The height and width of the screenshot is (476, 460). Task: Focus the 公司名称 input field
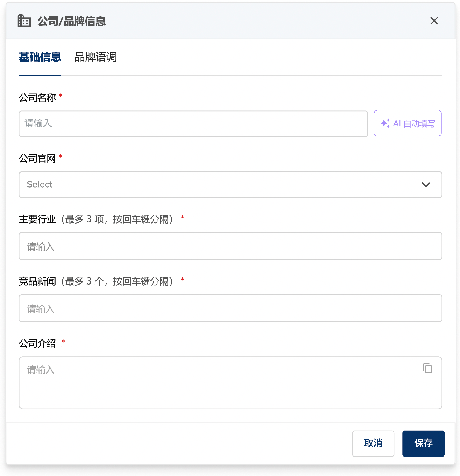point(193,124)
